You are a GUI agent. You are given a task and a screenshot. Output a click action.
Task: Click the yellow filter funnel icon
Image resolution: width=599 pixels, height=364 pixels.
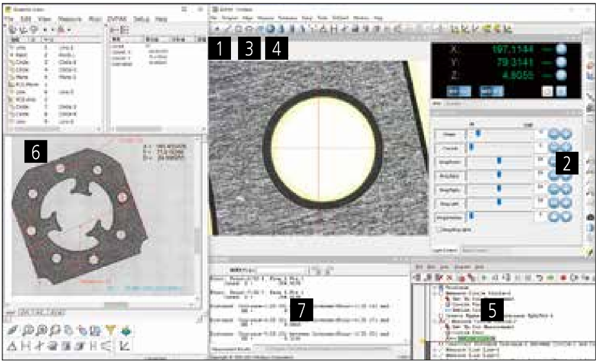pos(110,331)
